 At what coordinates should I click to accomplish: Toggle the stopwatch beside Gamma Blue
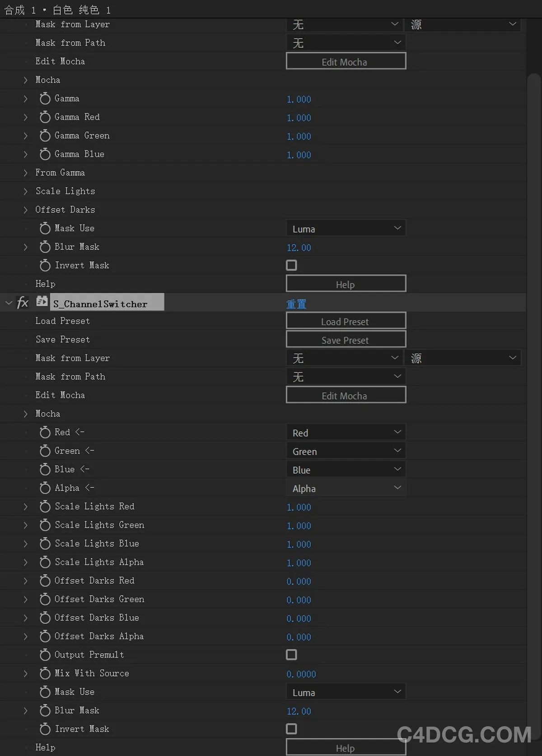coord(45,154)
